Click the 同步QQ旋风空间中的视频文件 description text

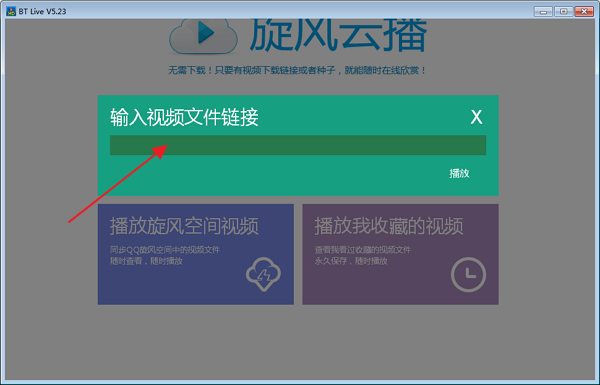165,250
